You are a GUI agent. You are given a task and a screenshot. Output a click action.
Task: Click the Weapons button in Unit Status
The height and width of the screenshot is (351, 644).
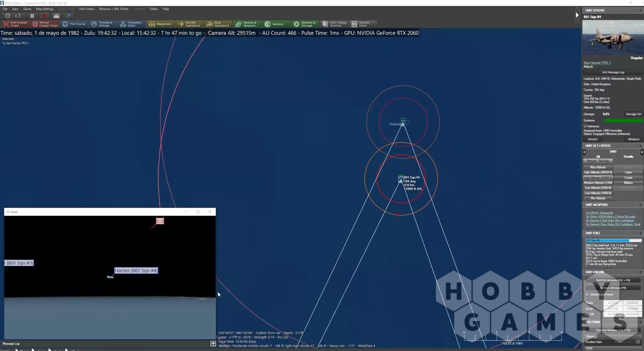[x=633, y=139]
